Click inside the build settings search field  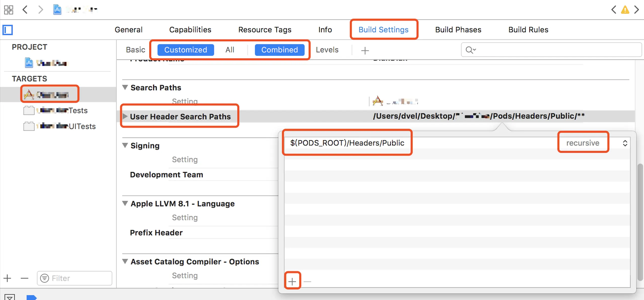coord(541,50)
